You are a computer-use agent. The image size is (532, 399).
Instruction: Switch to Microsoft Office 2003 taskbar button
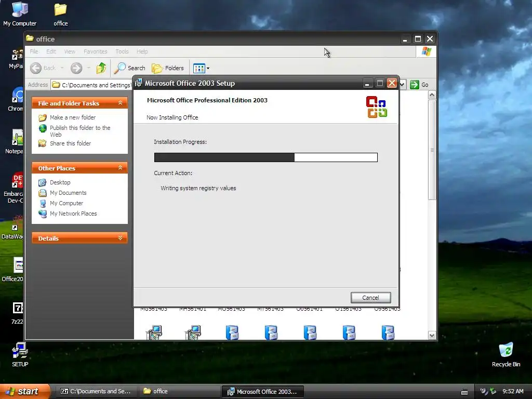[x=262, y=392]
